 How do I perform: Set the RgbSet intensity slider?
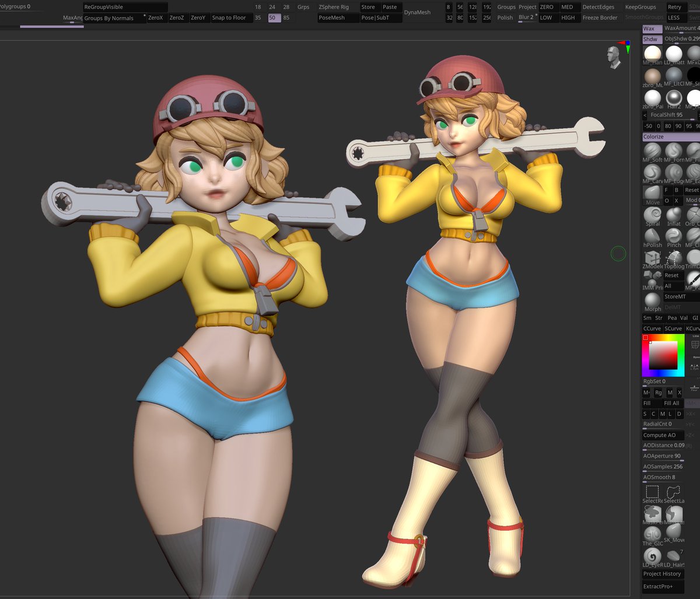[x=663, y=381]
